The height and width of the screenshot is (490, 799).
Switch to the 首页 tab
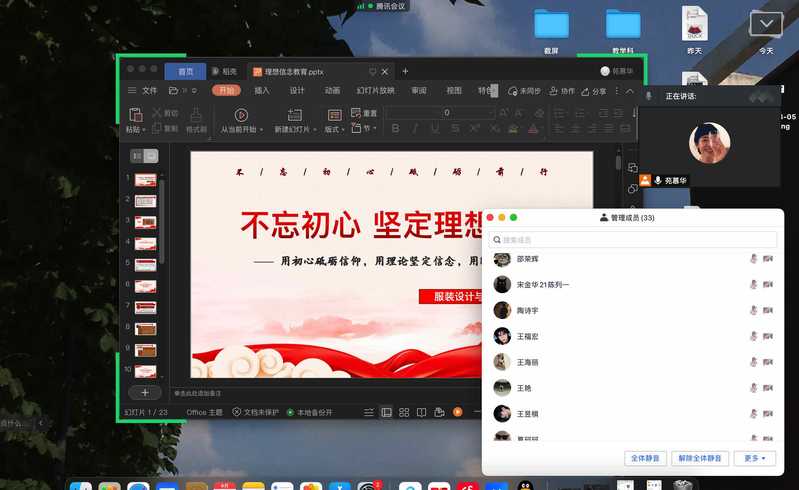click(x=186, y=71)
